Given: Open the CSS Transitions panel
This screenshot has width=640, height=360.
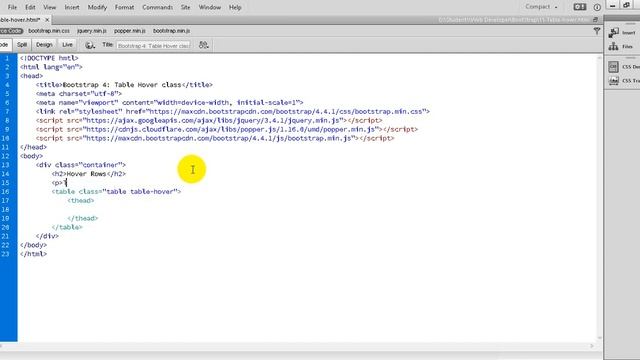Looking at the screenshot, I should point(624,81).
